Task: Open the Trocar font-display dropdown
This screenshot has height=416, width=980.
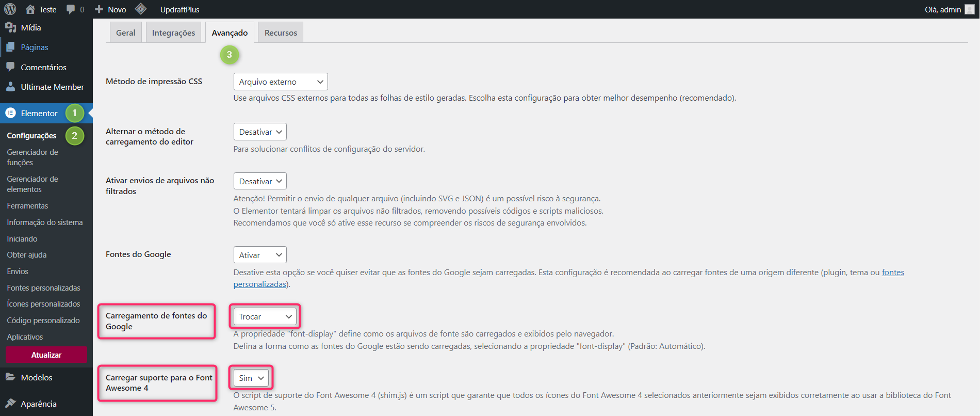Action: pos(265,316)
